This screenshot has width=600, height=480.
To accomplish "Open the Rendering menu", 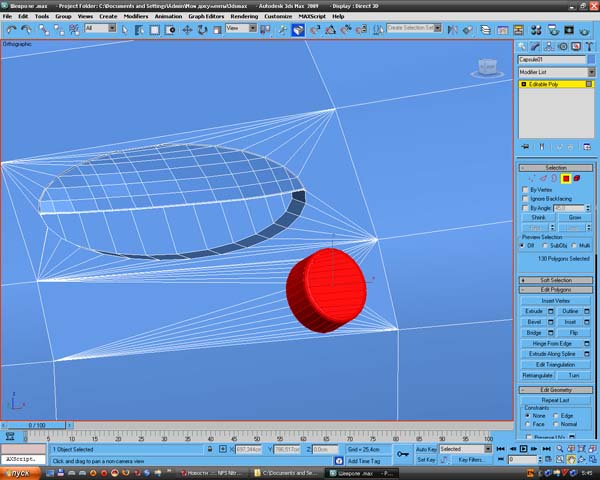I will coord(243,16).
